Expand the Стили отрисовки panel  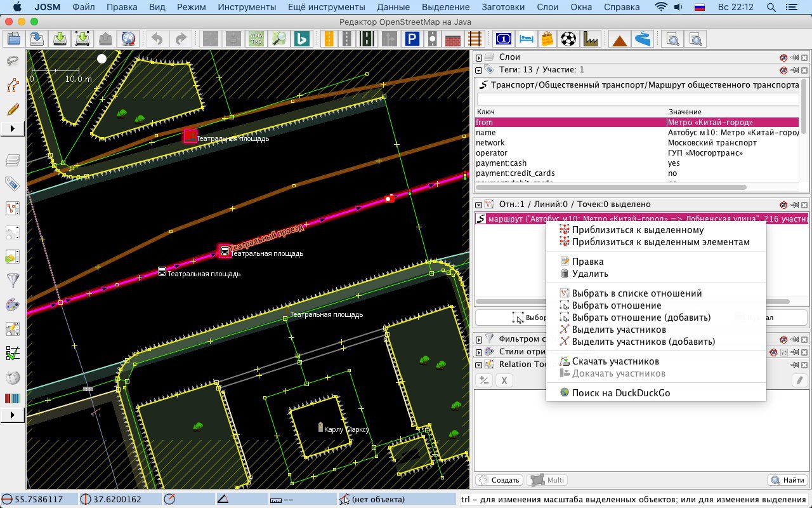pyautogui.click(x=479, y=352)
